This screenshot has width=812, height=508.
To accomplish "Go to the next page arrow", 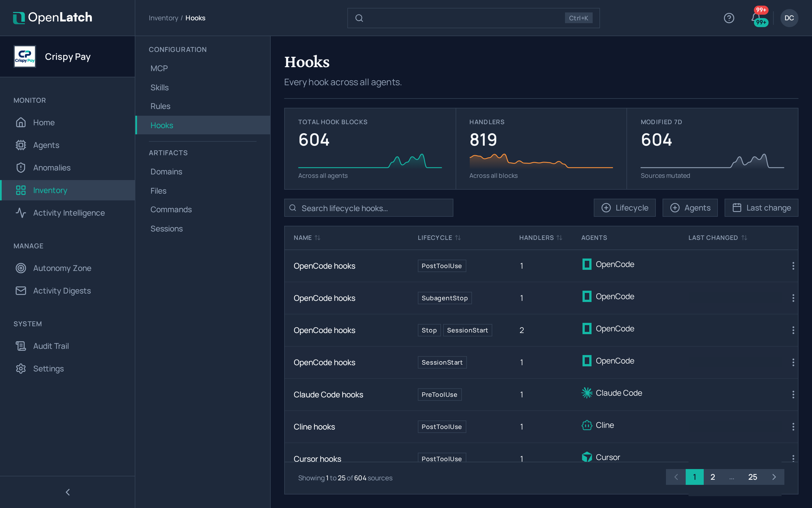I will tap(774, 477).
